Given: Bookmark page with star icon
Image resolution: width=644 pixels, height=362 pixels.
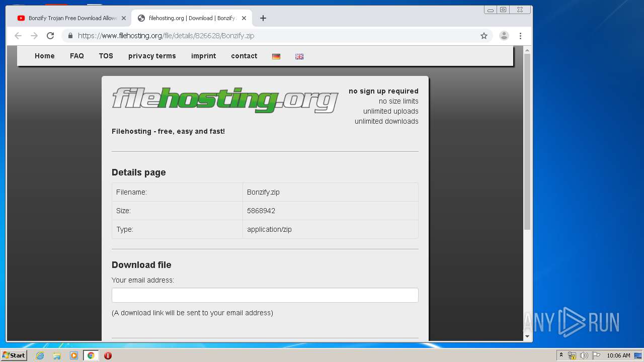Looking at the screenshot, I should pos(484,36).
